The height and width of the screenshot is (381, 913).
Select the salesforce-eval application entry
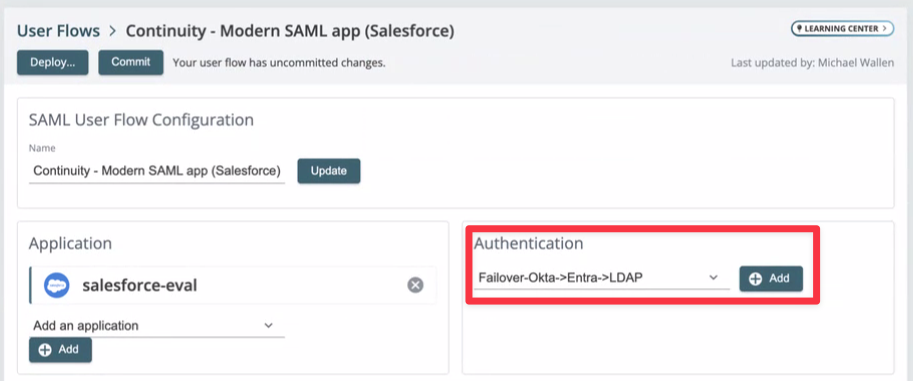click(232, 285)
